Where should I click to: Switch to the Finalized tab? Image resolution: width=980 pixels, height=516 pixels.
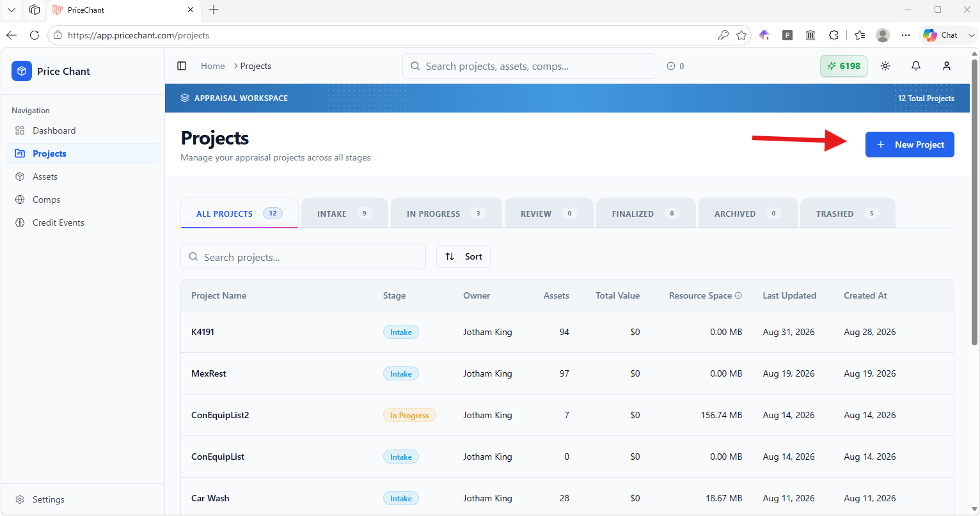point(646,213)
